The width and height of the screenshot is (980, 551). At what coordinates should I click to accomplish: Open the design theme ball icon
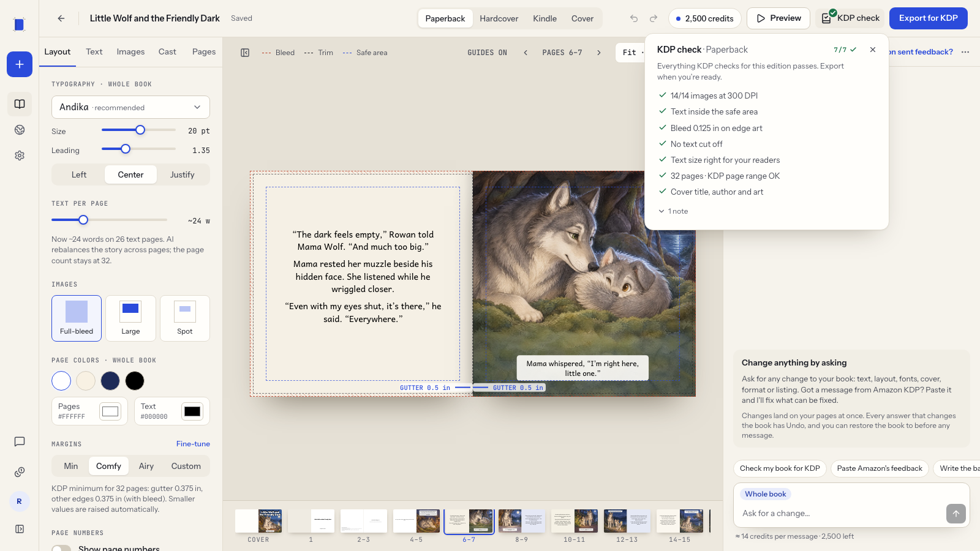coord(20,130)
